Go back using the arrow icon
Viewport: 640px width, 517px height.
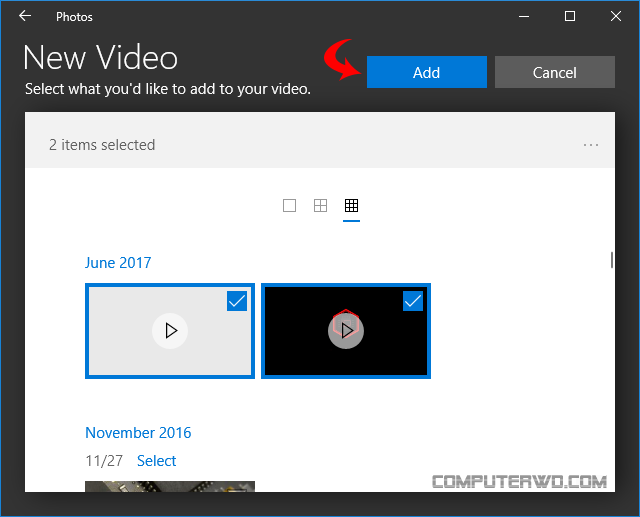pyautogui.click(x=25, y=16)
